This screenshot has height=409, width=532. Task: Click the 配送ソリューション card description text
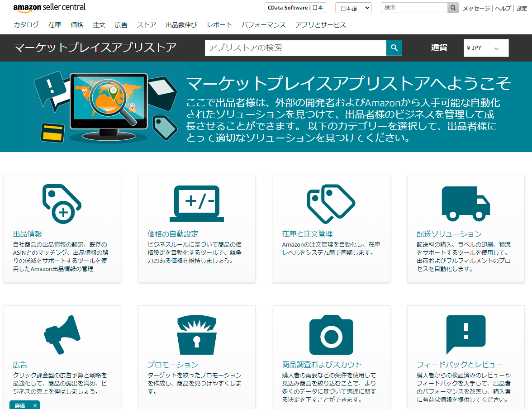pyautogui.click(x=463, y=257)
